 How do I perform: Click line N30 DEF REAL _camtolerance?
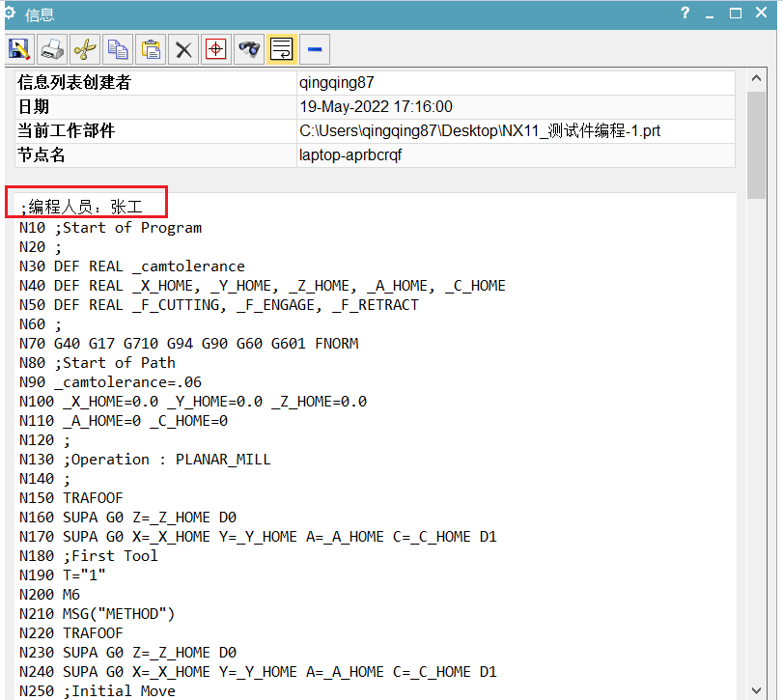[132, 266]
